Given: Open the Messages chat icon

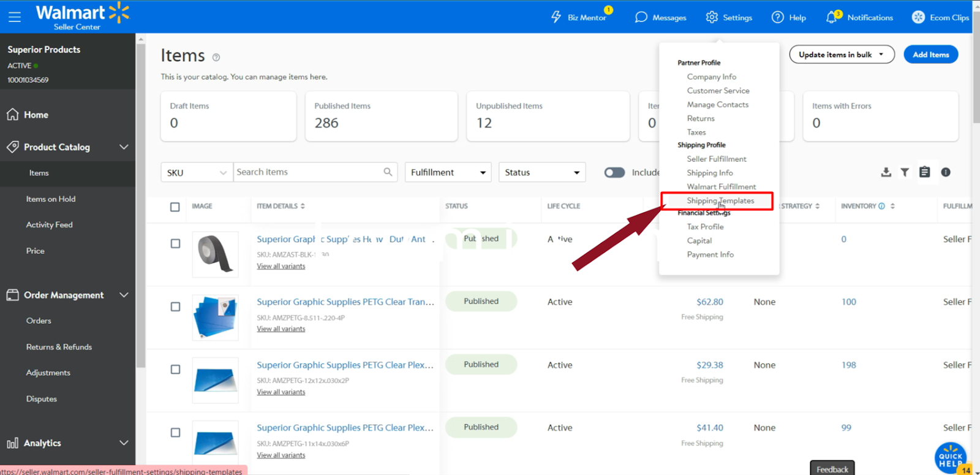Looking at the screenshot, I should point(641,17).
